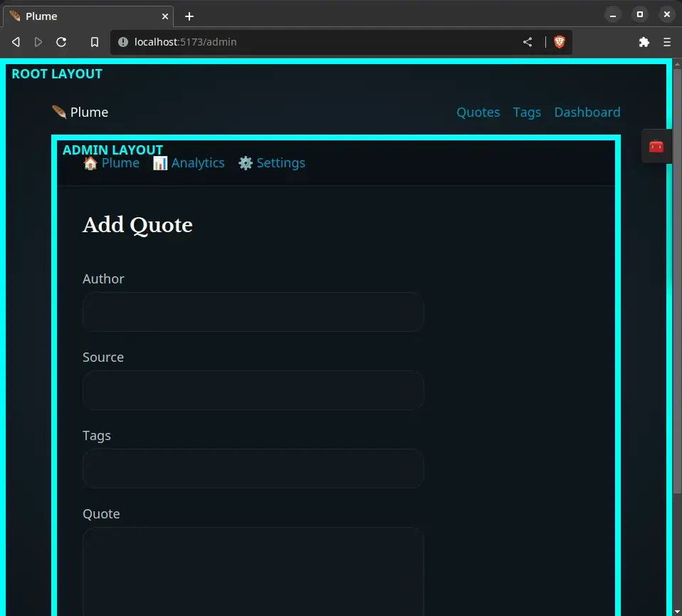682x616 pixels.
Task: Close the browser window
Action: [x=667, y=14]
